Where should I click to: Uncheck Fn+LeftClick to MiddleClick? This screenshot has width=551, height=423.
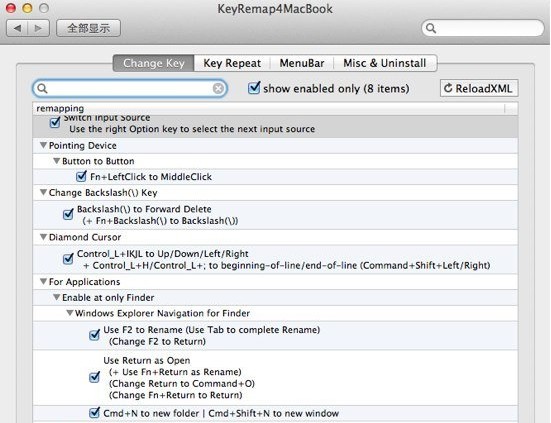coord(82,176)
